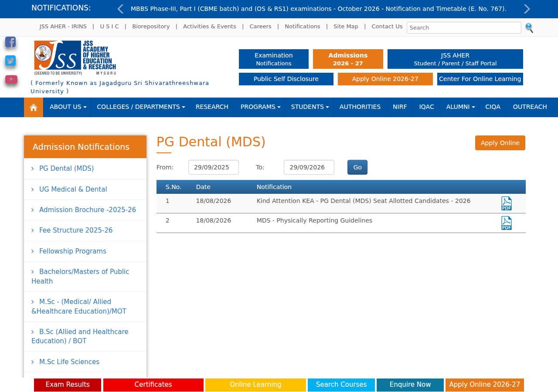Click the 'Notification' column header
This screenshot has width=558, height=392.
[274, 187]
